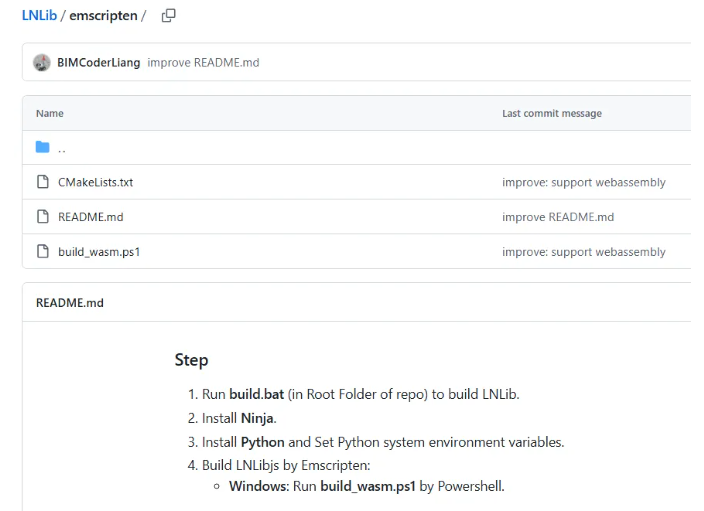
Task: Click the Step heading in README
Action: pyautogui.click(x=191, y=360)
